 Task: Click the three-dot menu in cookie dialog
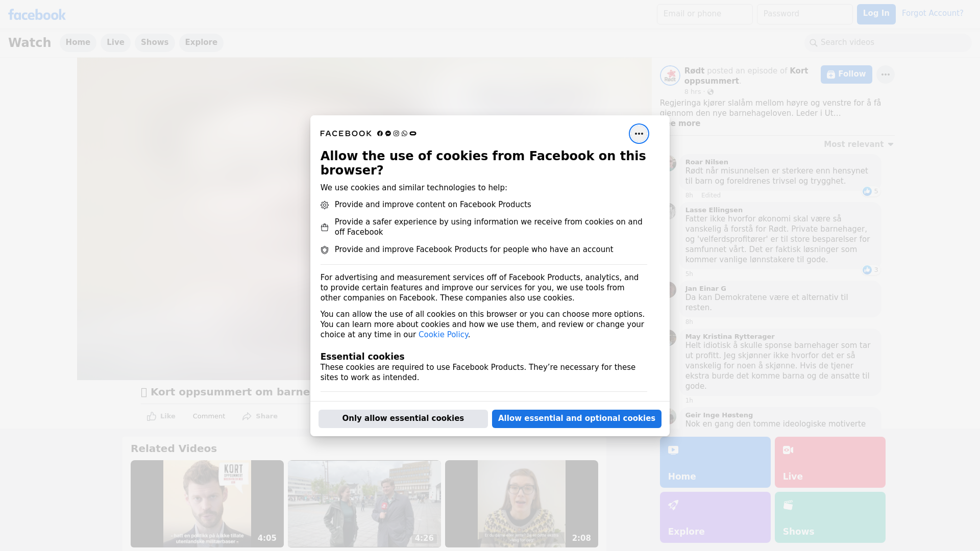pyautogui.click(x=639, y=134)
